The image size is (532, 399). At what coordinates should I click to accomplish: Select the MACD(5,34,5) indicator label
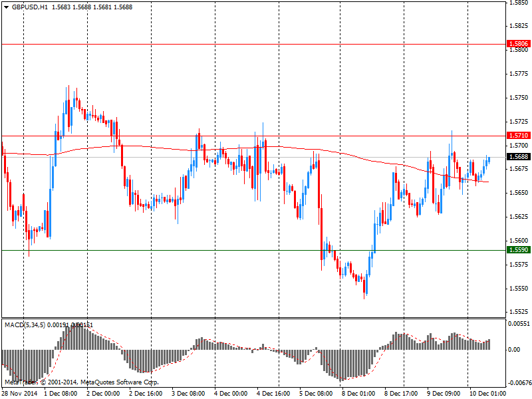(x=25, y=325)
